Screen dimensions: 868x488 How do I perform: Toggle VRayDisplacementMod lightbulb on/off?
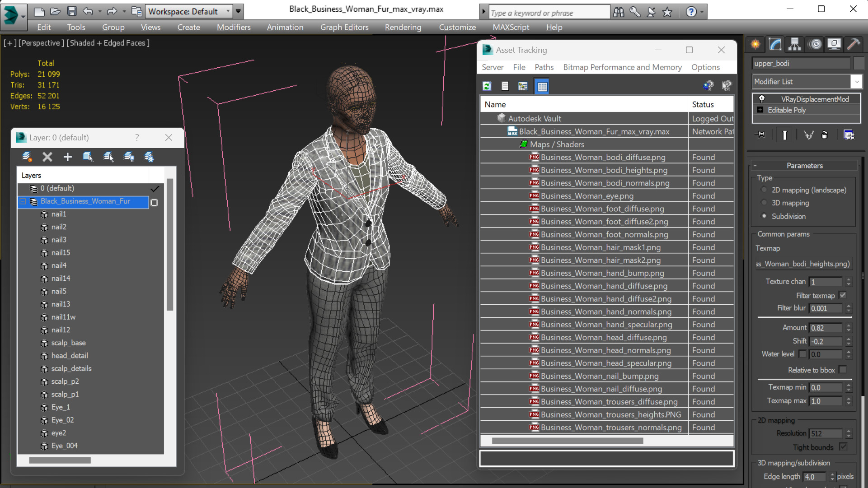[x=762, y=99]
